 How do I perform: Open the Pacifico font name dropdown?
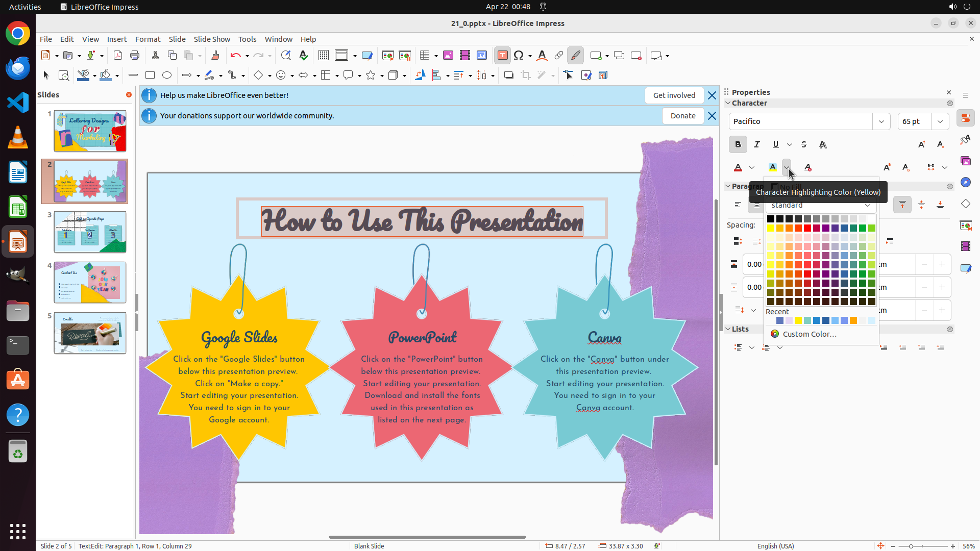click(881, 121)
